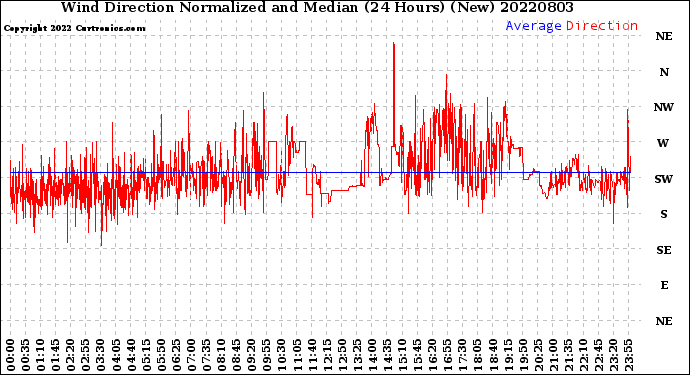Screen dimensions: 690x375
Task: Select the 23:20 time axis label
Action: pos(613,355)
